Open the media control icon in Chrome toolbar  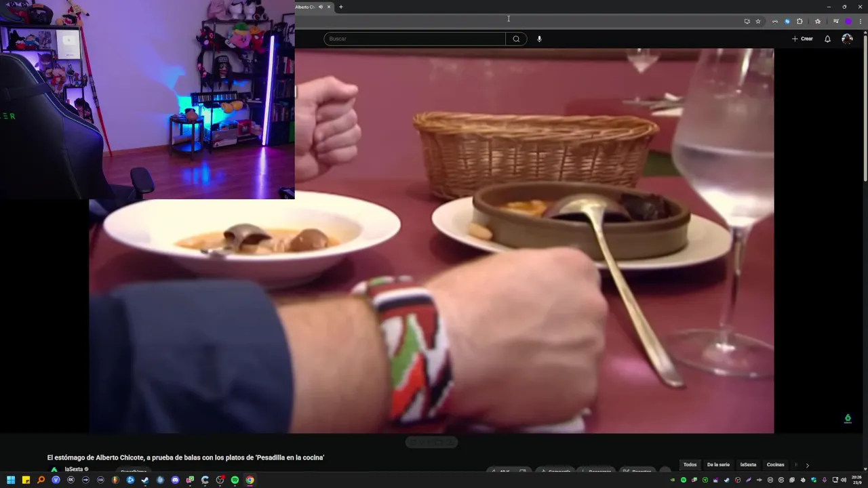coord(836,21)
